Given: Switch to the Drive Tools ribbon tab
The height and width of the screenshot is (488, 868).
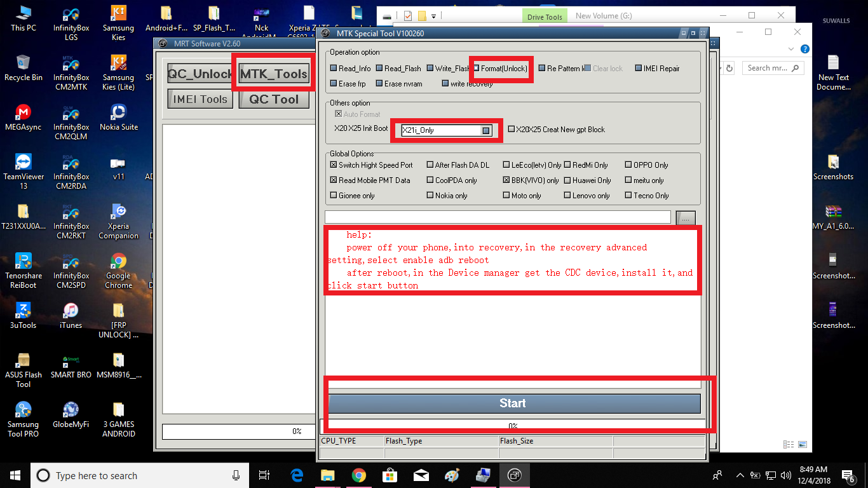Looking at the screenshot, I should click(545, 17).
